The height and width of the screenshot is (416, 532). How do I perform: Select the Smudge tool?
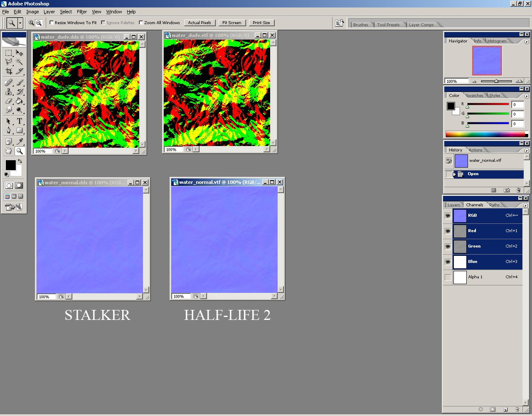(x=9, y=110)
